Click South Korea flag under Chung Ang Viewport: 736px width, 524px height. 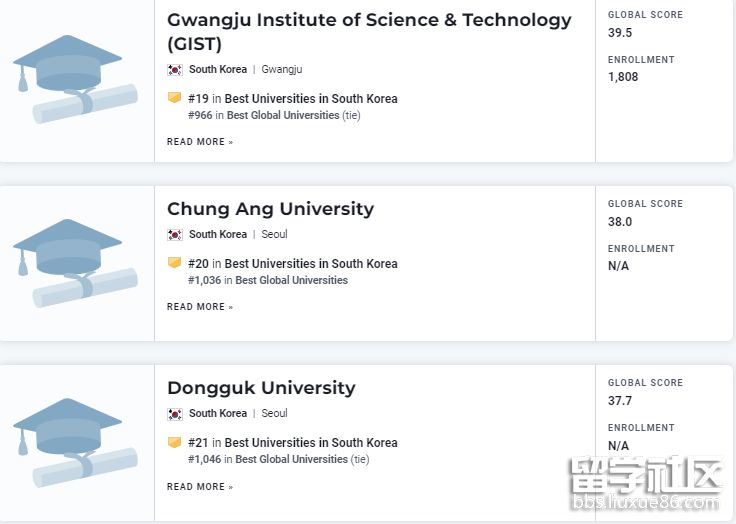(x=175, y=235)
